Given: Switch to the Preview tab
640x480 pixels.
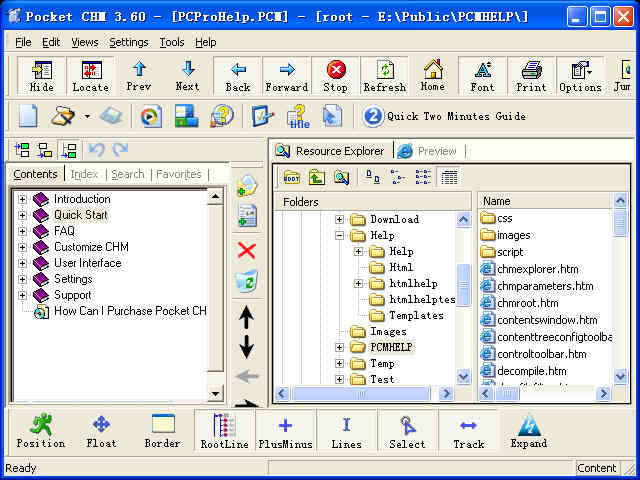Looking at the screenshot, I should [x=427, y=151].
